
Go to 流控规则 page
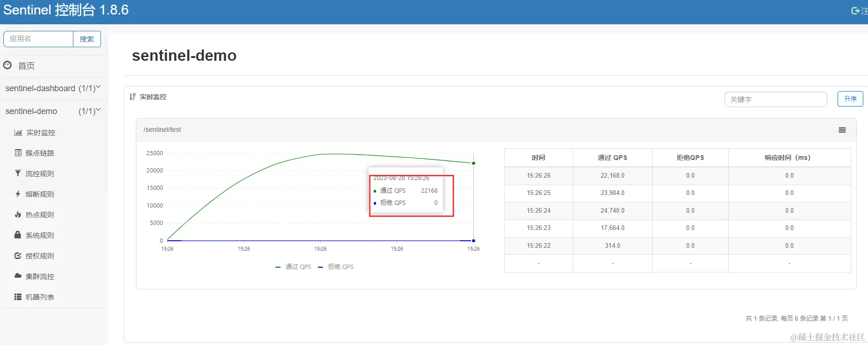[40, 174]
